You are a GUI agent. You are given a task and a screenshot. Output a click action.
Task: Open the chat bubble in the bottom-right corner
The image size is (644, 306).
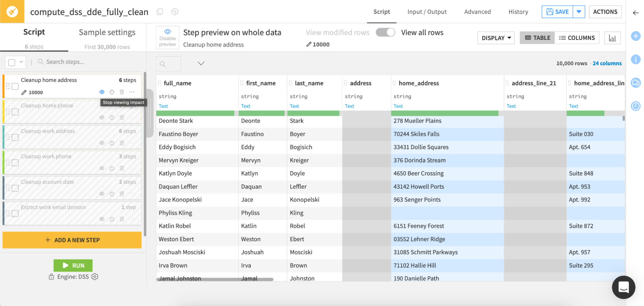(623, 287)
